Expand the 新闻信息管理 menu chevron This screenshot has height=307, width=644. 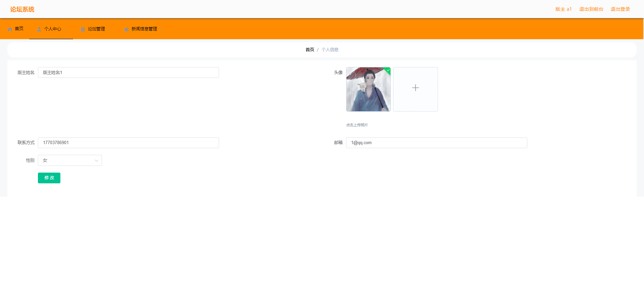(161, 29)
